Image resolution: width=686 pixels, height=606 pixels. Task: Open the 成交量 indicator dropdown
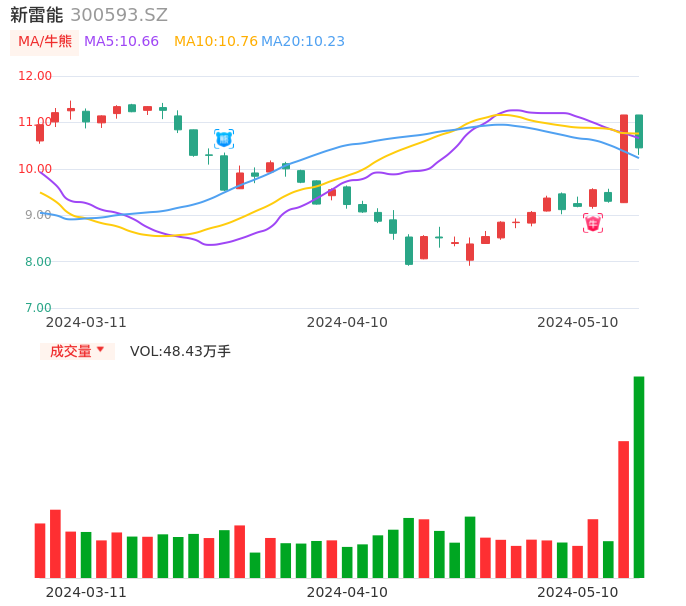(x=77, y=351)
